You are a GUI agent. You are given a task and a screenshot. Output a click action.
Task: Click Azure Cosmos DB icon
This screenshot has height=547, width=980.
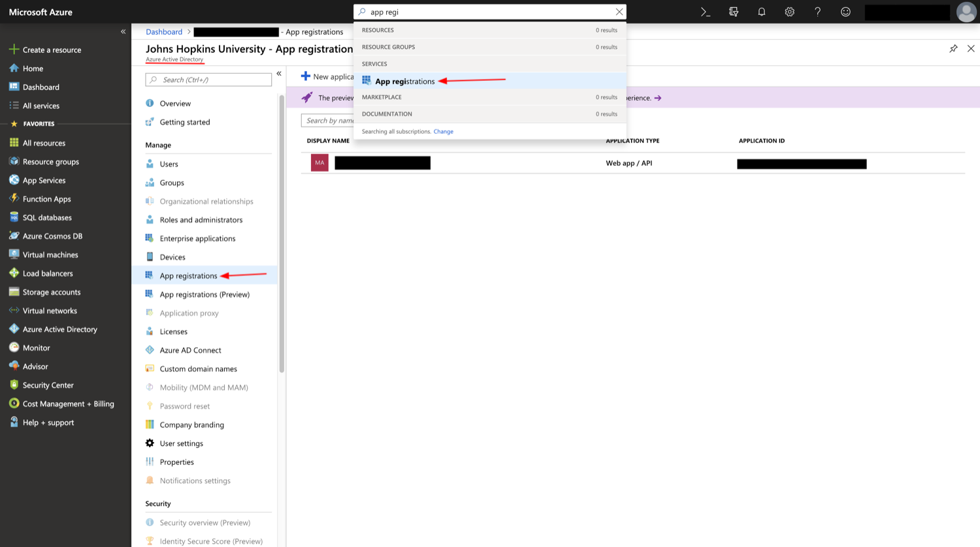[x=14, y=236]
